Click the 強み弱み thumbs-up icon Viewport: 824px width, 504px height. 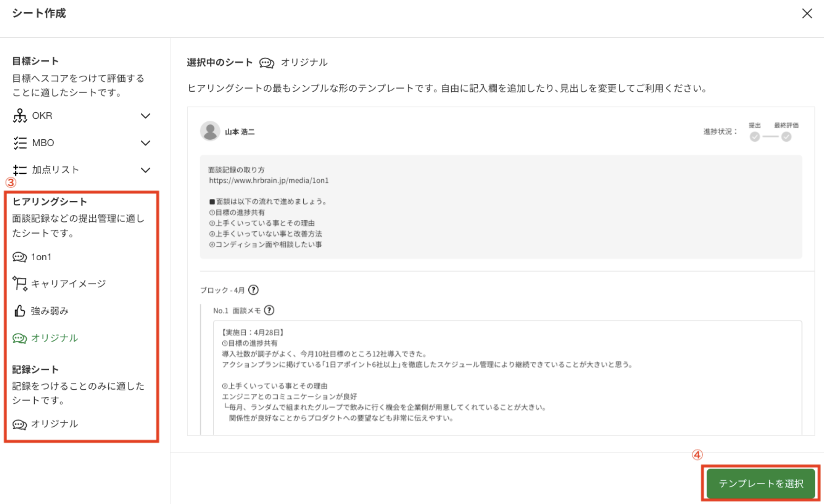pos(19,311)
